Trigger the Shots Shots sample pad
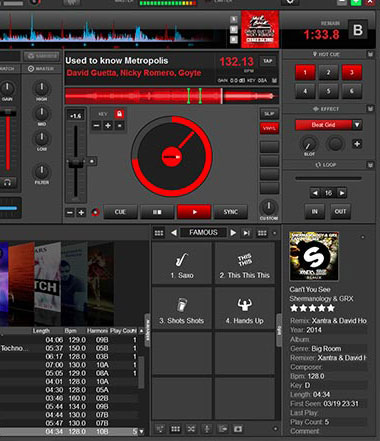 182,309
